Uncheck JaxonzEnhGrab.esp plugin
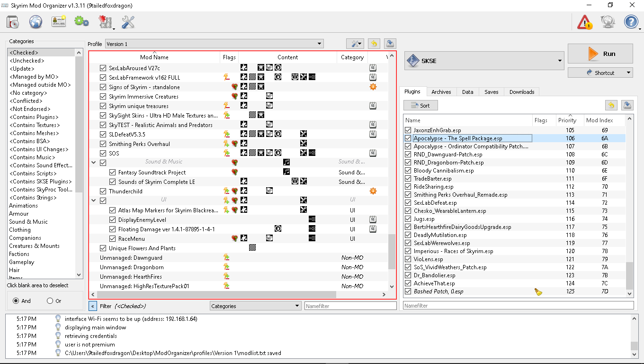This screenshot has height=364, width=644. coord(408,130)
